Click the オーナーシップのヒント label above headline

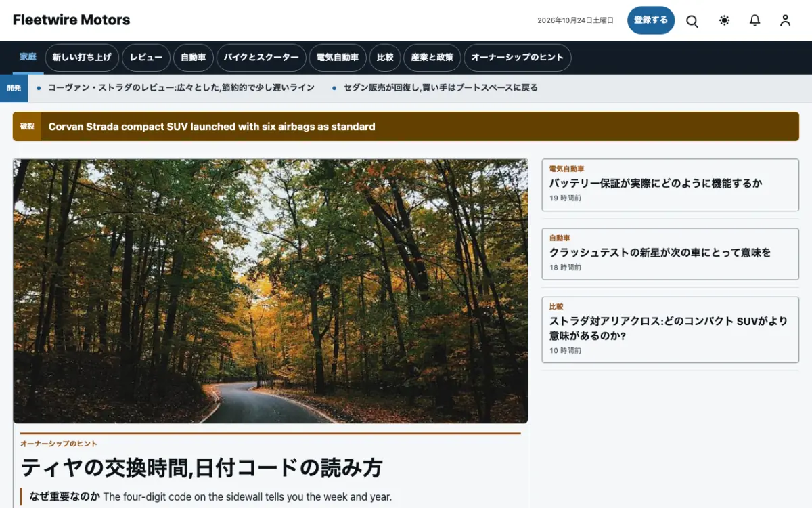tap(59, 444)
